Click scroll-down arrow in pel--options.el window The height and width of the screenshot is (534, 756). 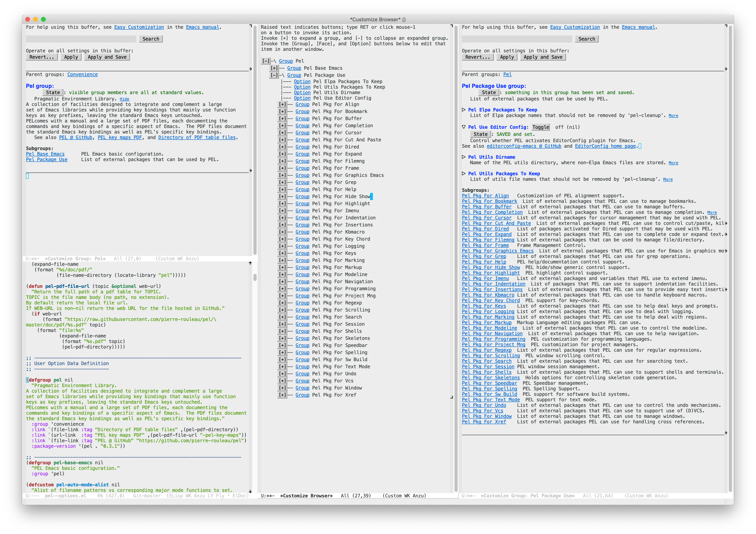[250, 491]
